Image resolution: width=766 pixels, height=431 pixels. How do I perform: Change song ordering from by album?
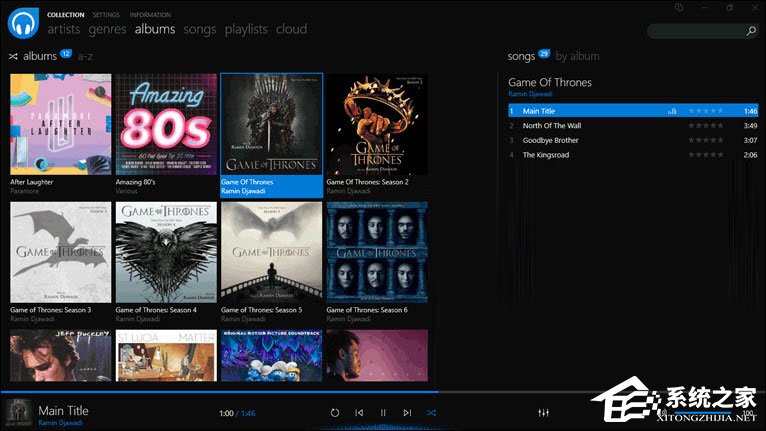(x=577, y=56)
